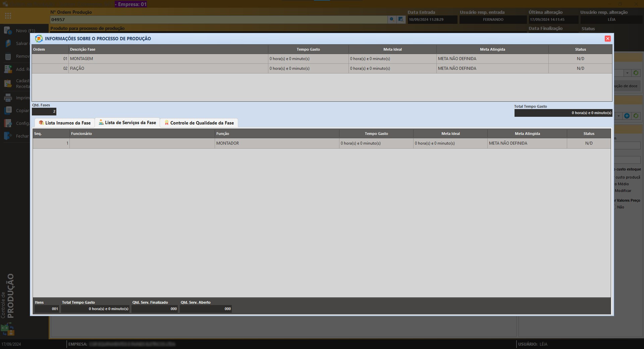Expand the upper right combo box arrow

pos(627,73)
